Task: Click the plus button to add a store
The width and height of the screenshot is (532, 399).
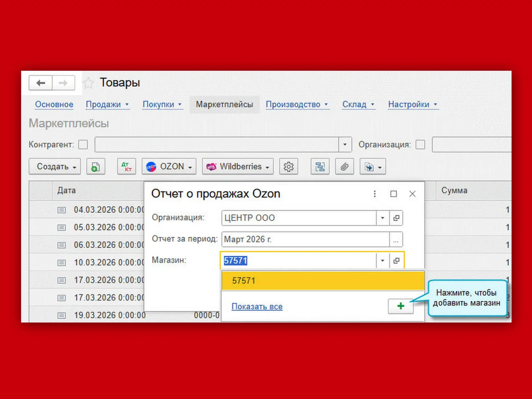Action: (401, 306)
